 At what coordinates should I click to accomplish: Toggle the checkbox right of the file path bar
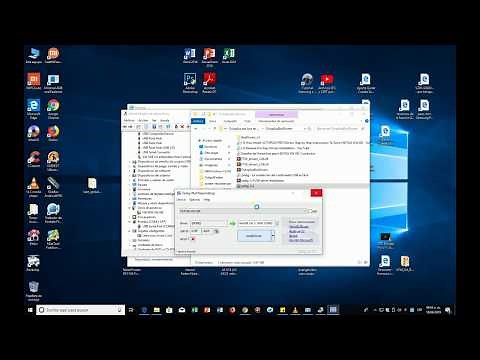click(x=310, y=211)
